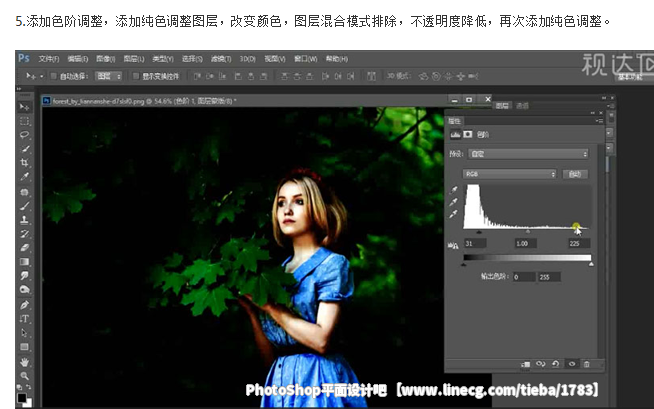Click the layer mask icon in Properties

[468, 134]
